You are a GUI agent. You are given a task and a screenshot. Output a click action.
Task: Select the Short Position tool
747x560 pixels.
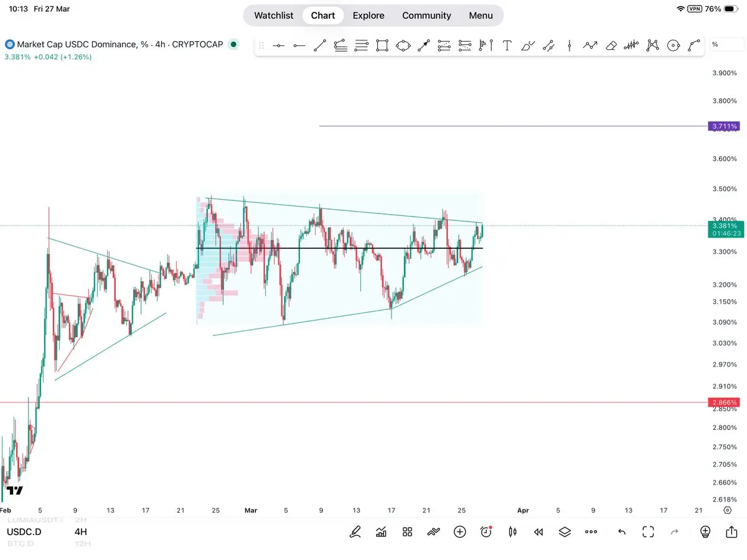pyautogui.click(x=465, y=45)
